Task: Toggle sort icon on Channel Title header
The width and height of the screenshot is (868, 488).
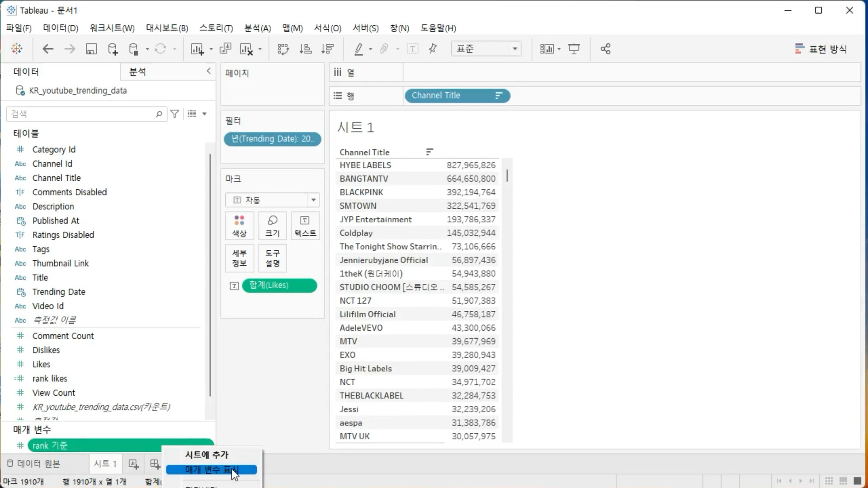Action: 429,152
